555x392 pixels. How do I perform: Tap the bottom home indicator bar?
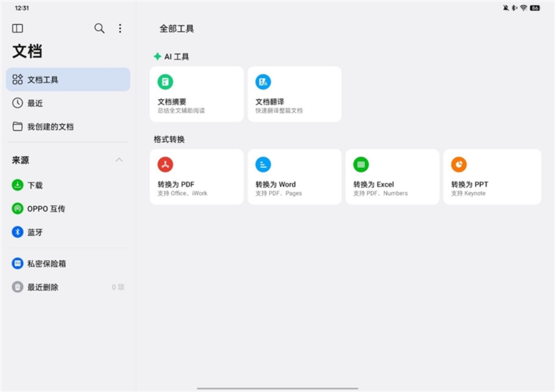coord(277,388)
